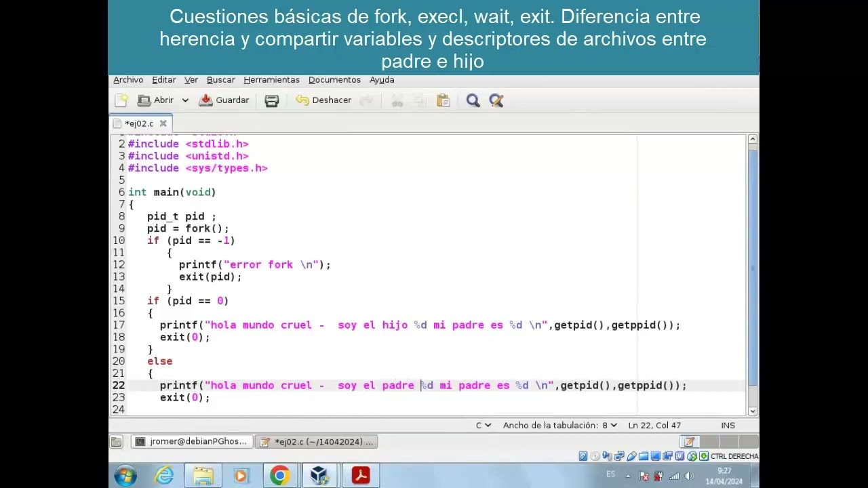Click the scroll up arrow of the editor

753,140
